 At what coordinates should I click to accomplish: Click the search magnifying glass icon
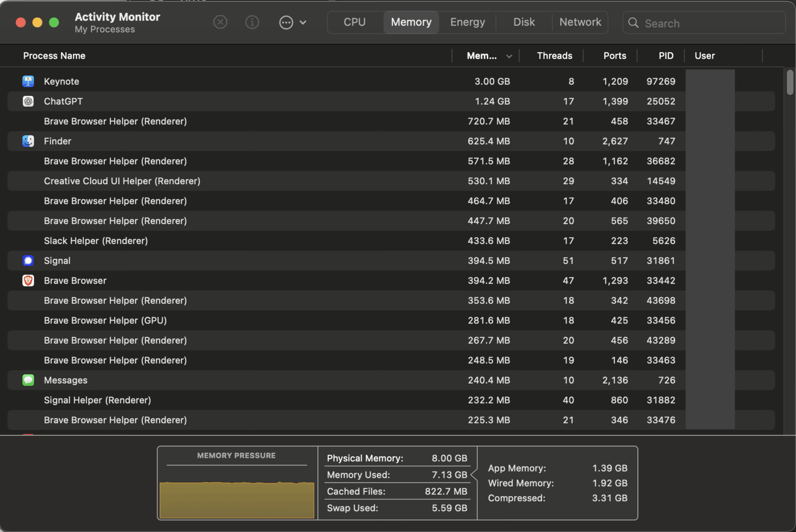pyautogui.click(x=633, y=23)
